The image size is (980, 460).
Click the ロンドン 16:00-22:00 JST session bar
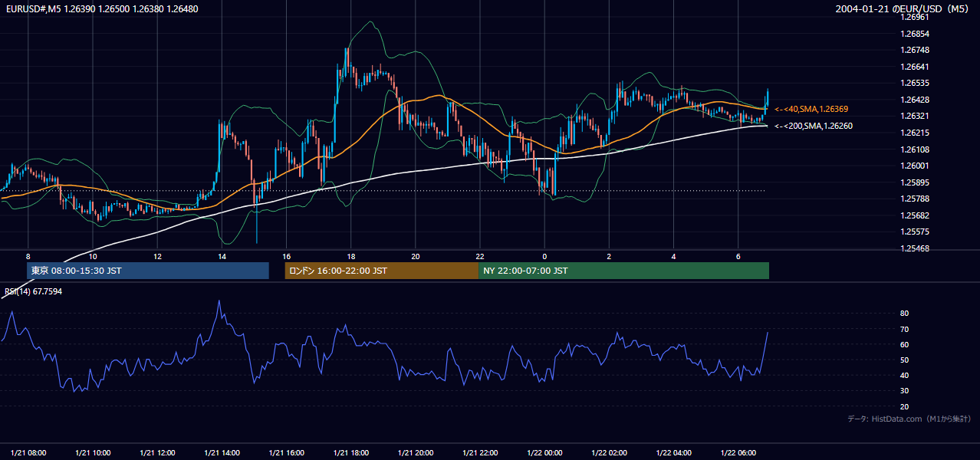pos(382,271)
